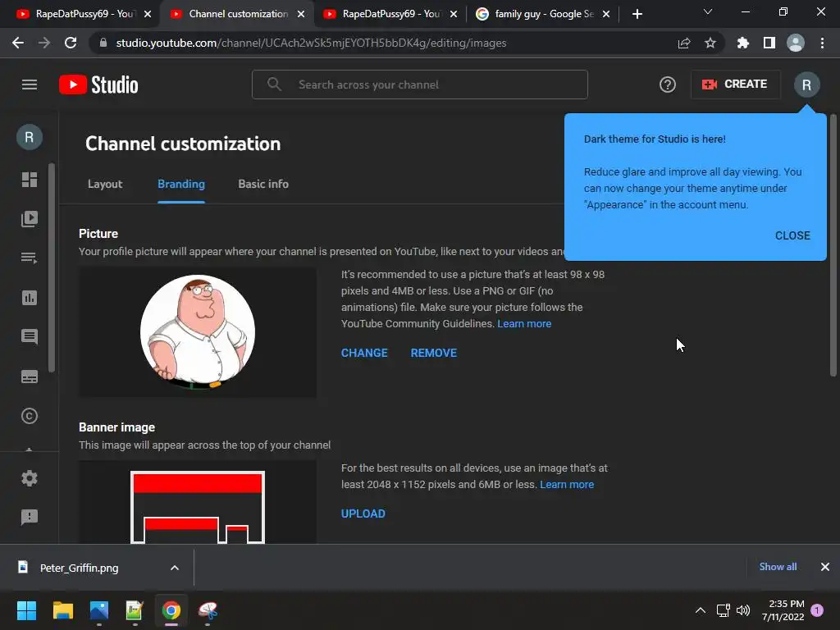The height and width of the screenshot is (630, 840).
Task: Click the CREATE button
Action: pos(736,84)
